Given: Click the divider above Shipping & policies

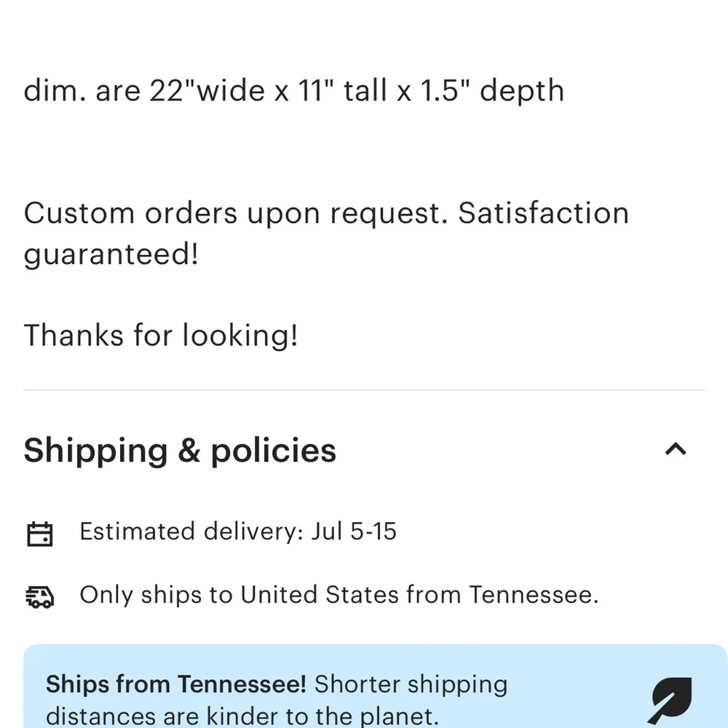Looking at the screenshot, I should [x=364, y=390].
